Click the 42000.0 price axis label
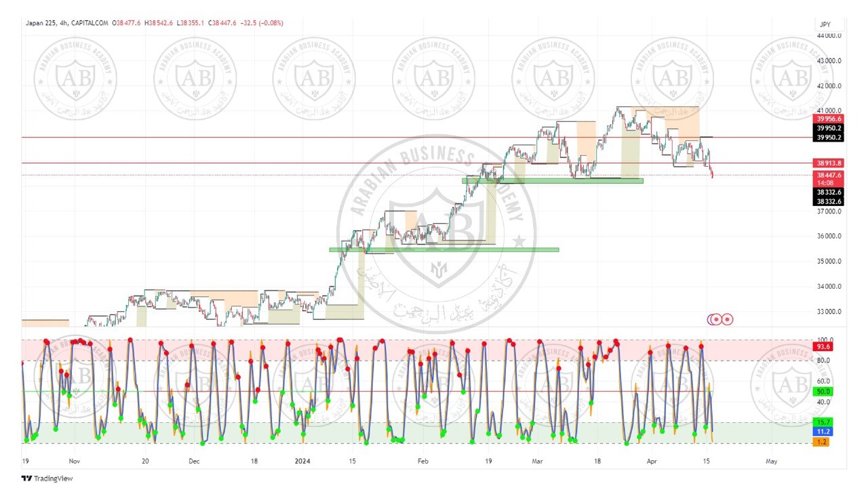The width and height of the screenshot is (868, 488). (x=829, y=86)
